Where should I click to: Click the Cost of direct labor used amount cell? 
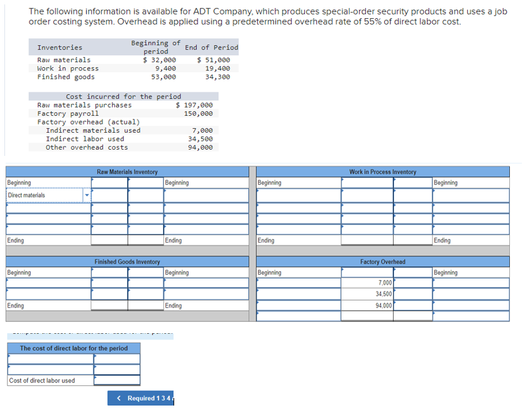tap(116, 379)
